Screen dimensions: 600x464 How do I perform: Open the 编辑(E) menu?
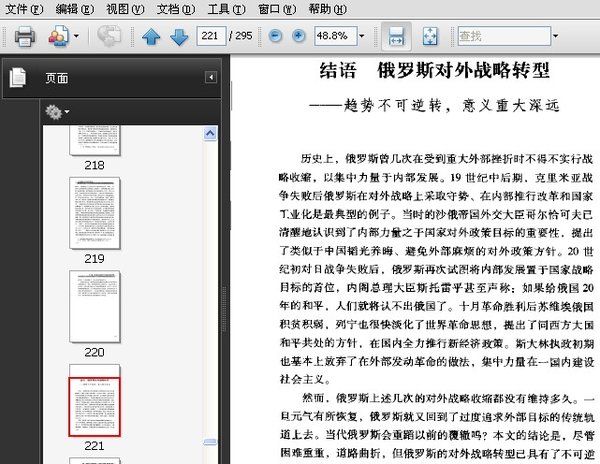(75, 9)
